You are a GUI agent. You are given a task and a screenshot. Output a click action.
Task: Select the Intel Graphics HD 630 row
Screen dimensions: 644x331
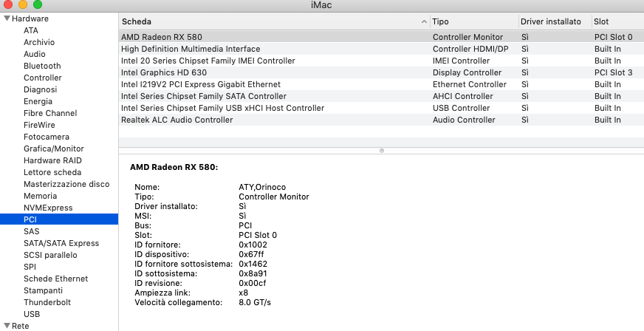point(381,72)
